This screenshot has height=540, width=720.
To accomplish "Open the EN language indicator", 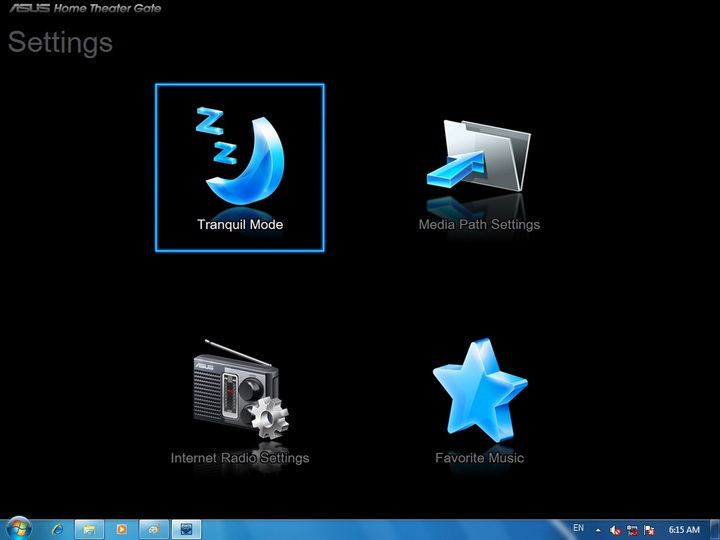I will [x=579, y=528].
